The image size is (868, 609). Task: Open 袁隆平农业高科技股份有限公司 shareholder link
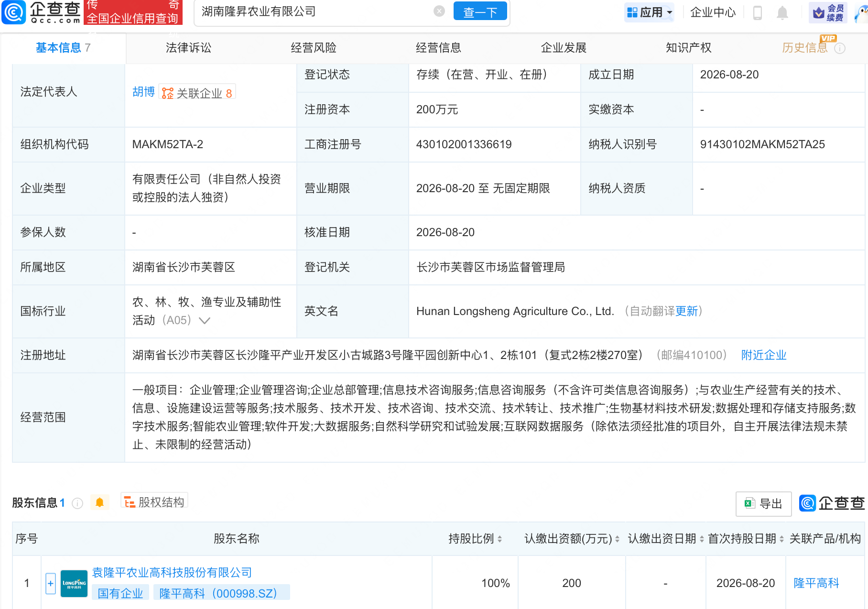tap(172, 572)
